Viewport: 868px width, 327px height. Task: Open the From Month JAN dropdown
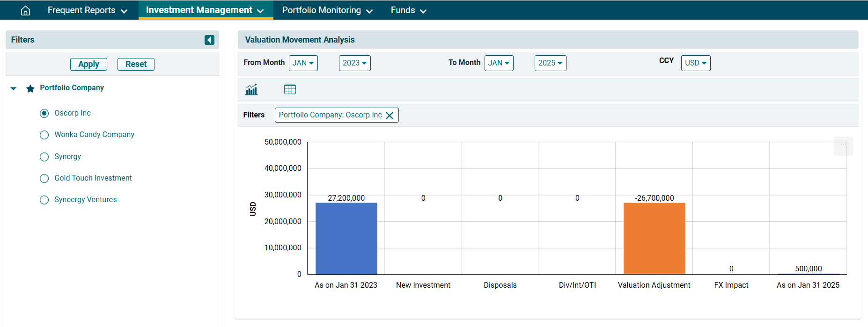303,63
